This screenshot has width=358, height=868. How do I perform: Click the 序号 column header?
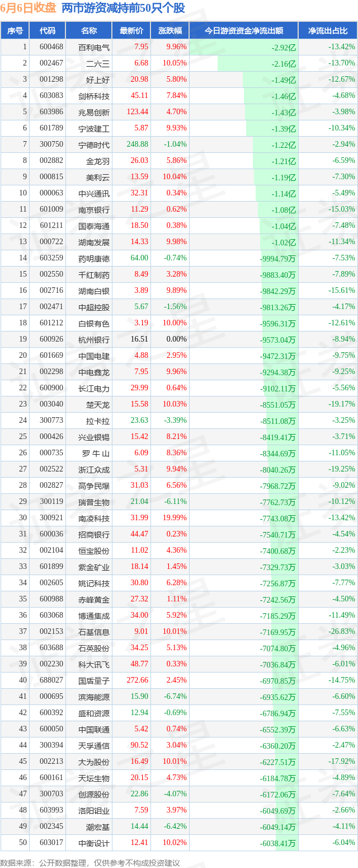coord(15,31)
